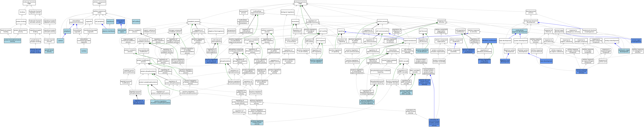644x127 pixels.
Task: Select 'protein metabolic process' node
Action: [x=130, y=51]
